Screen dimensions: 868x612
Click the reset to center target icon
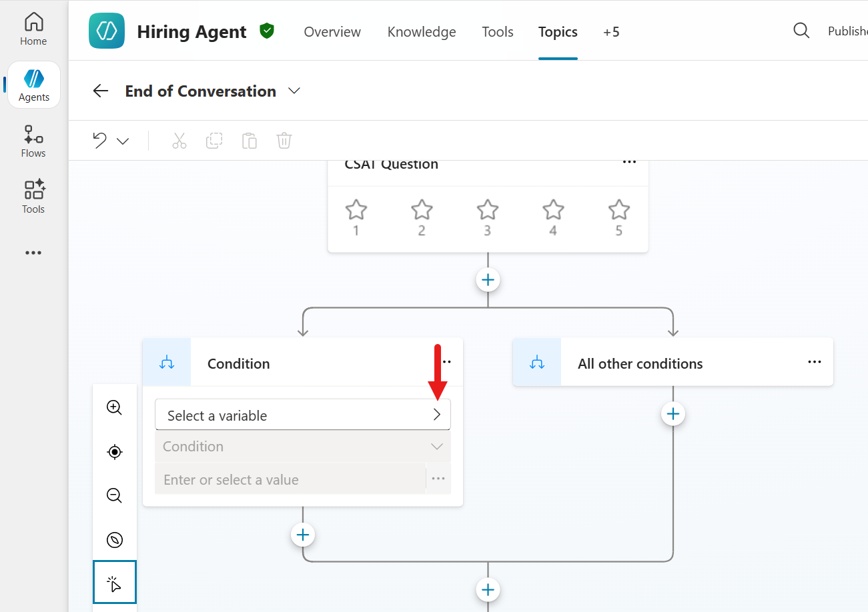tap(115, 452)
